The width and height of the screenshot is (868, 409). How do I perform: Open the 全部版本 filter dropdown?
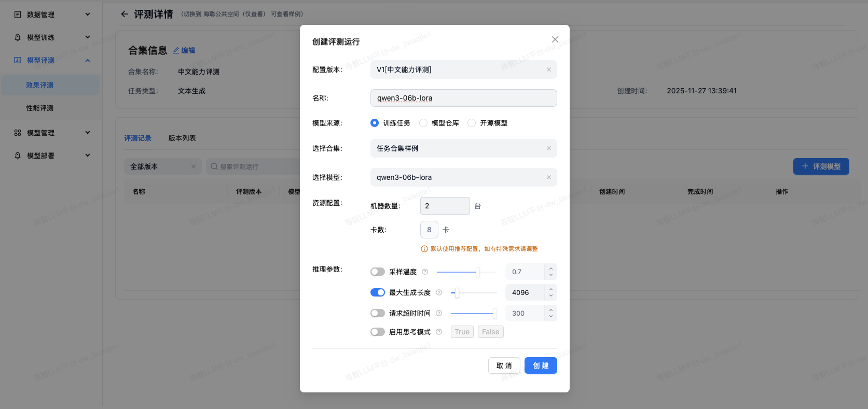pos(162,166)
